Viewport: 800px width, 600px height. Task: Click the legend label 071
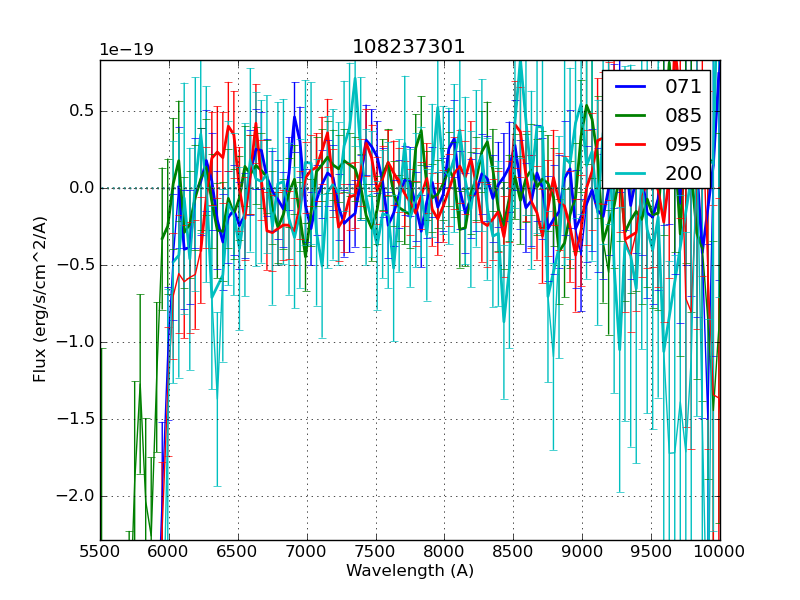click(683, 87)
